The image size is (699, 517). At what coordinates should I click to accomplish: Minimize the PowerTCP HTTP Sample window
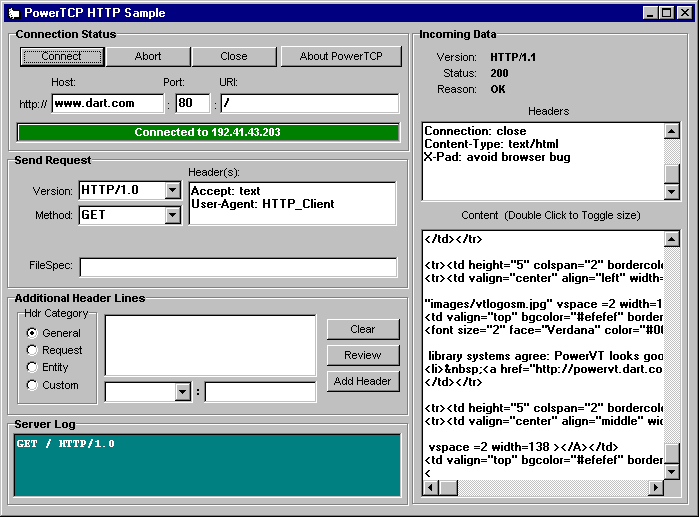650,13
